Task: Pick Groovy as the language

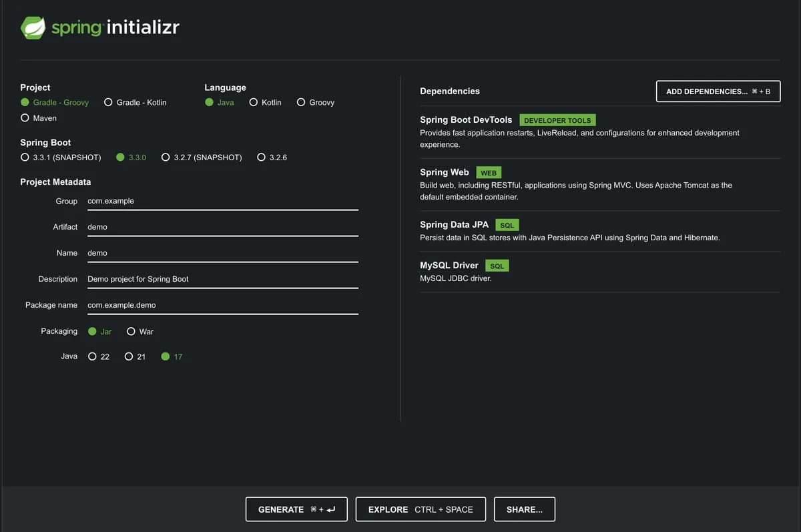Action: [x=315, y=102]
